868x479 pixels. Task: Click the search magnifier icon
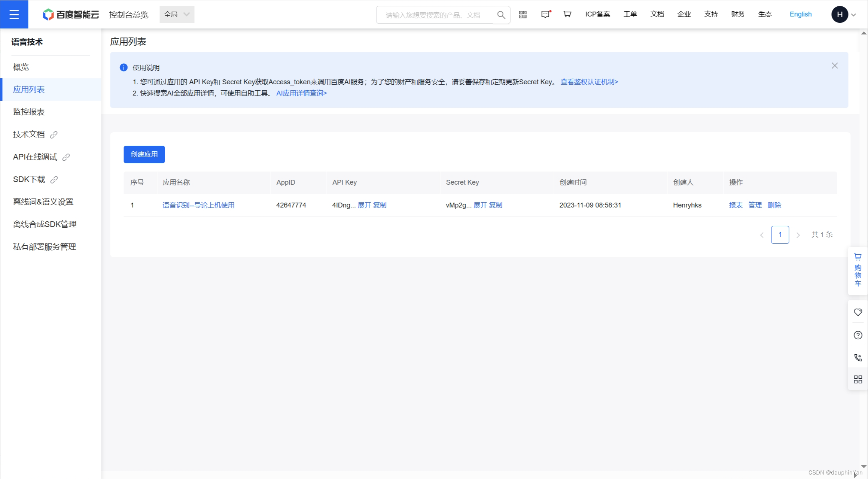pyautogui.click(x=501, y=15)
